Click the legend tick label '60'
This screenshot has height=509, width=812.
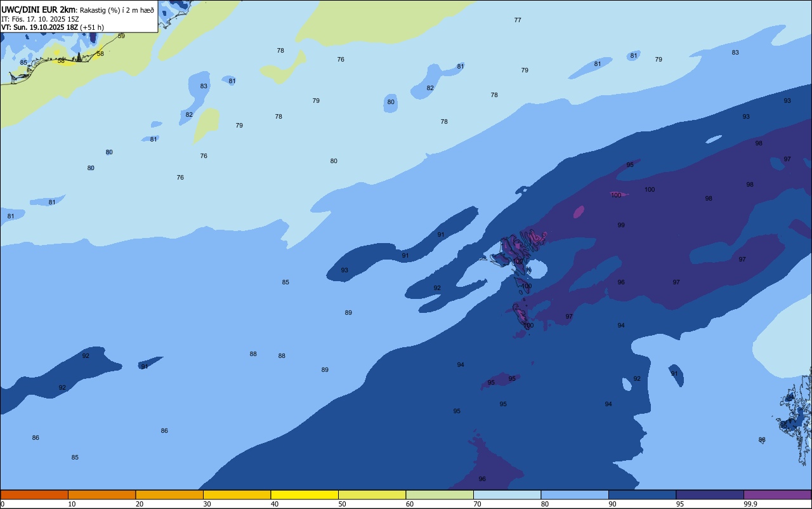pyautogui.click(x=410, y=504)
